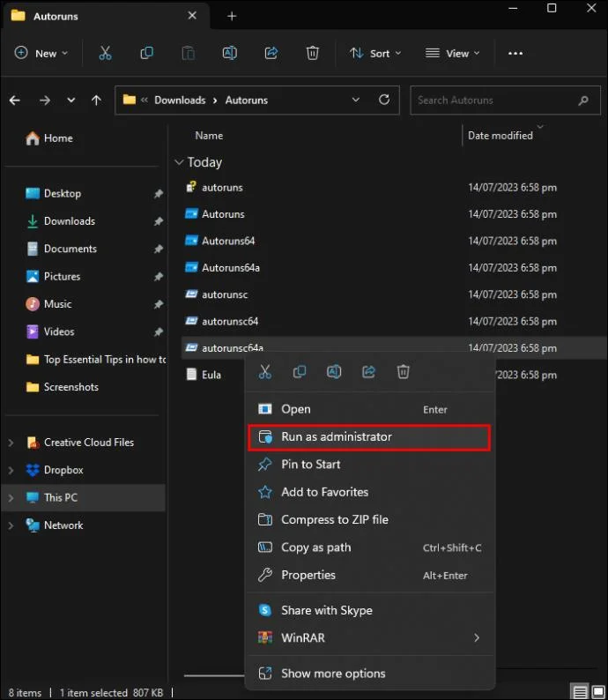This screenshot has height=700, width=608.
Task: Click Show more options
Action: tap(370, 674)
